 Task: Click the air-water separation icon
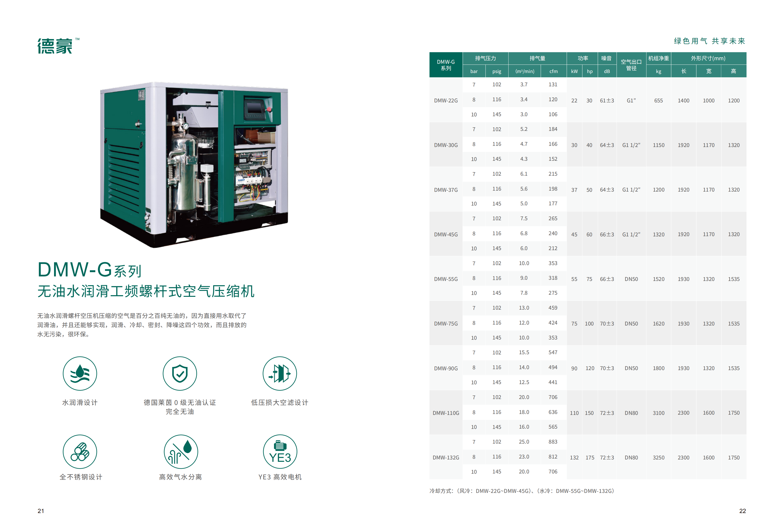tap(180, 451)
